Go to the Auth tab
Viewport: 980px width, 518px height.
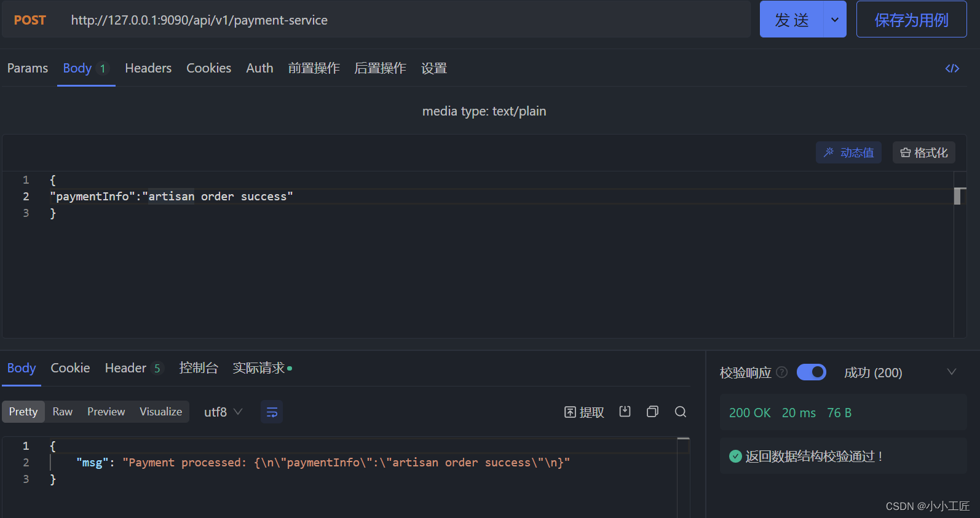259,68
